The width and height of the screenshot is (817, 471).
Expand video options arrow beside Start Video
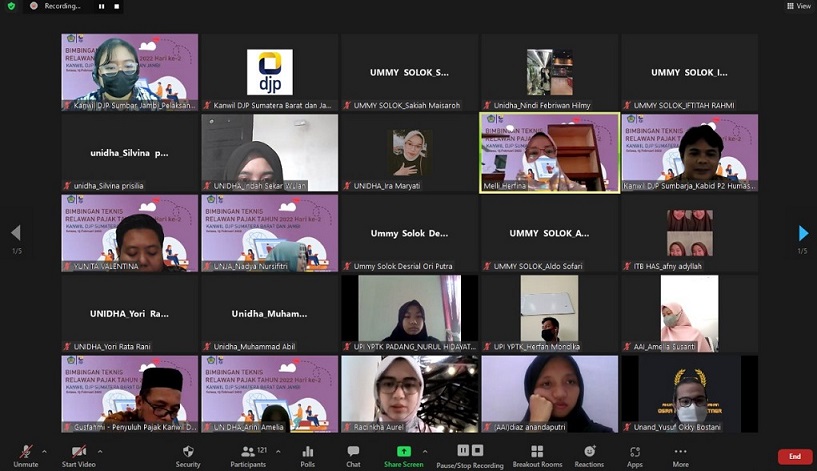click(x=99, y=450)
